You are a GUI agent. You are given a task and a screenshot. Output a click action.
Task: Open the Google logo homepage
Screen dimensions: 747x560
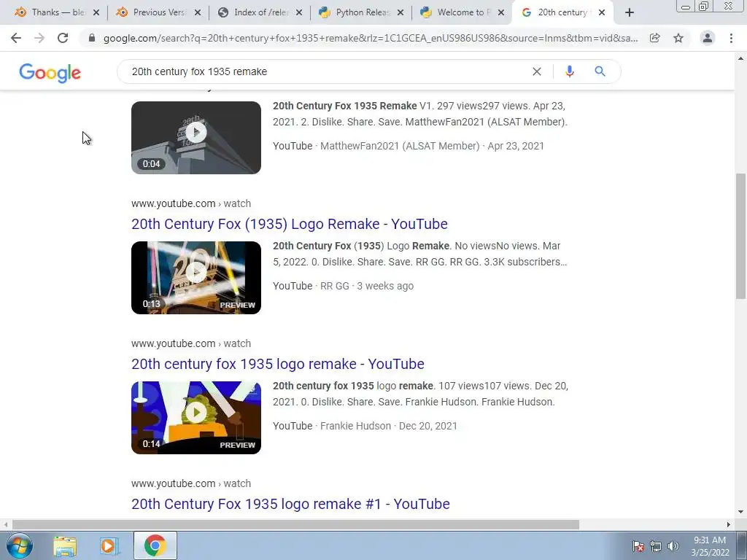(50, 72)
